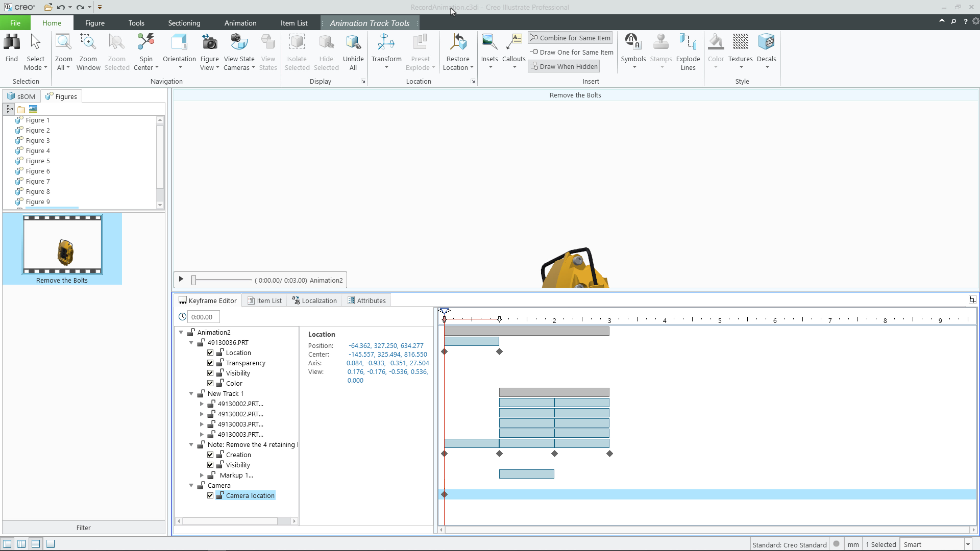The height and width of the screenshot is (551, 980).
Task: Click Draw One for Same Item
Action: pos(571,52)
